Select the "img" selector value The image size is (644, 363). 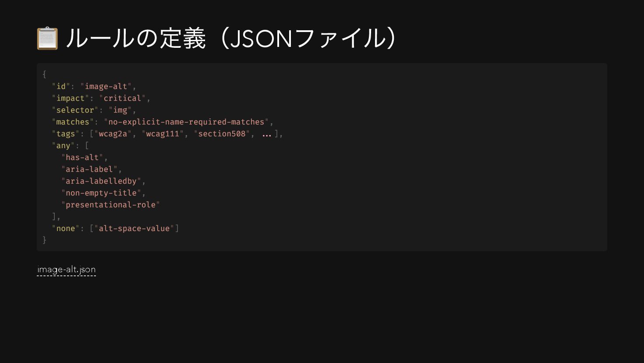point(120,110)
